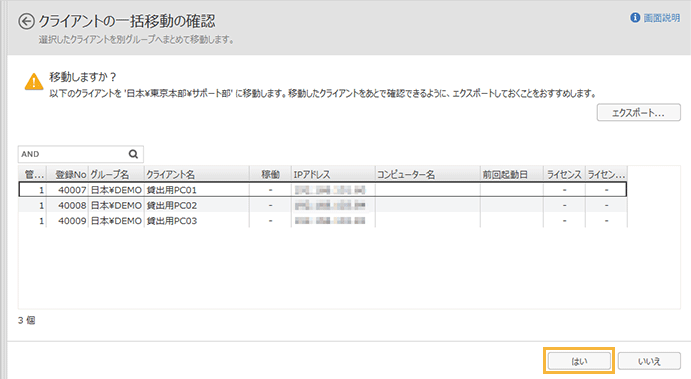Viewport: 691px width, 379px height.
Task: Click the コンピューター名 column header
Action: tap(427, 175)
